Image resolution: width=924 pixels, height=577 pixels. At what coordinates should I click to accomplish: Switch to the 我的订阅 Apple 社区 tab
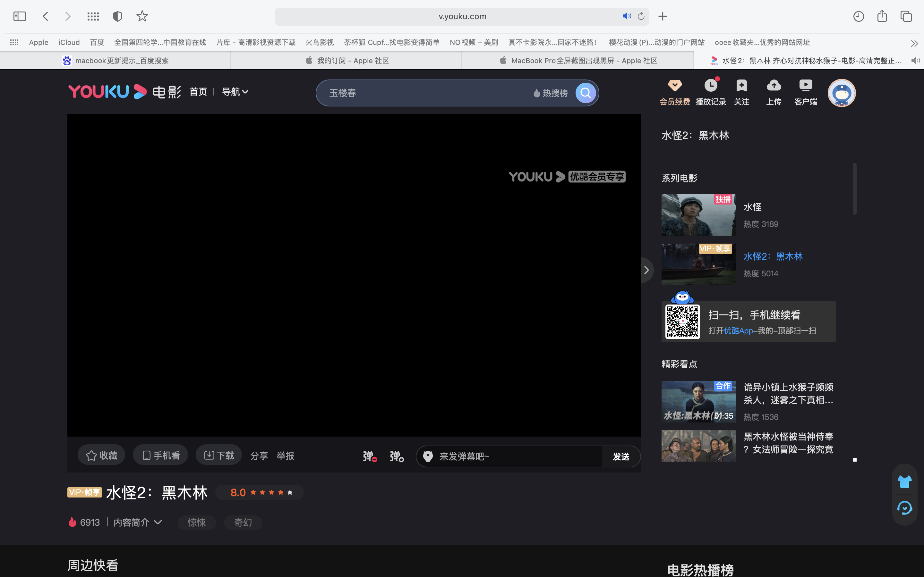click(x=347, y=61)
